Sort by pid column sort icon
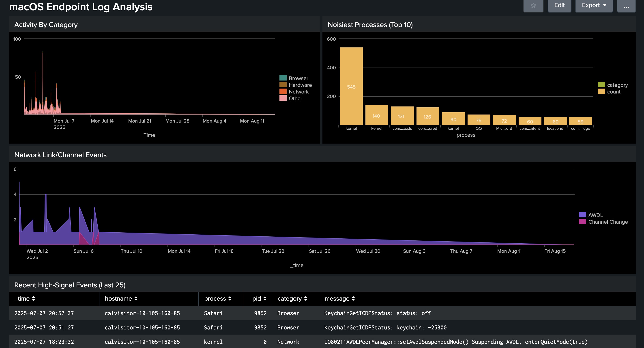 pyautogui.click(x=265, y=299)
